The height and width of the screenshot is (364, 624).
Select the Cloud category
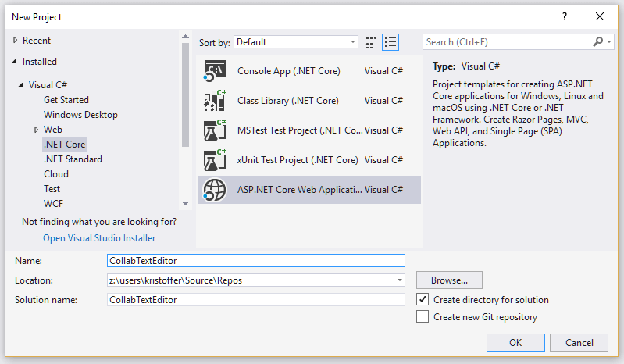56,174
